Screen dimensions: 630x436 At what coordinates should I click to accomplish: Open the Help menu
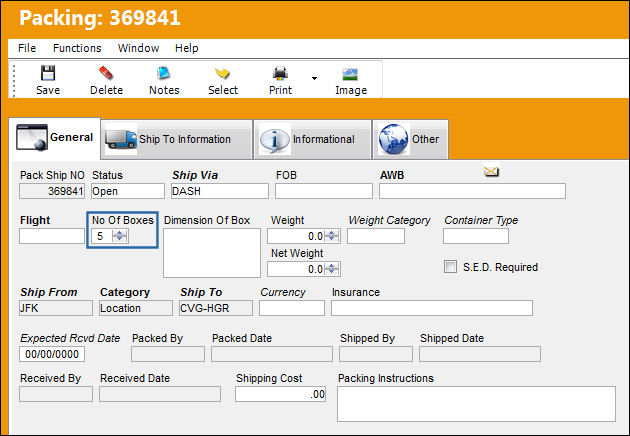pyautogui.click(x=186, y=48)
